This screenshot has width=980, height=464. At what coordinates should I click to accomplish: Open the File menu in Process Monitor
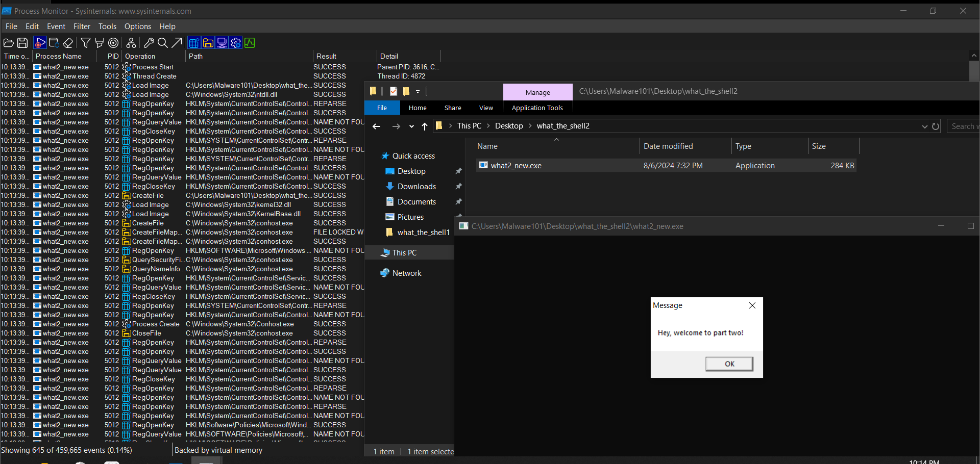pyautogui.click(x=11, y=27)
